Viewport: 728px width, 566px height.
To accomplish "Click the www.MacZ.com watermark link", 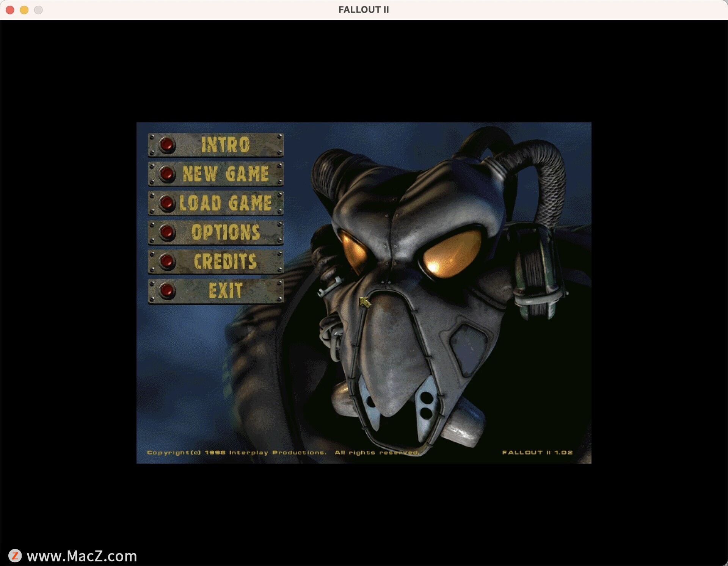I will pyautogui.click(x=82, y=556).
